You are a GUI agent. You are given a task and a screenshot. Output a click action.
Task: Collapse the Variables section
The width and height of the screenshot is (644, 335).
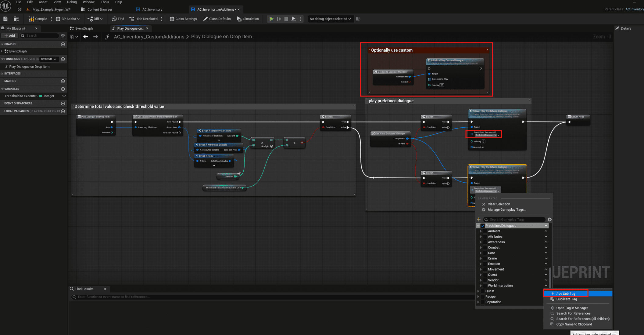pos(2,89)
